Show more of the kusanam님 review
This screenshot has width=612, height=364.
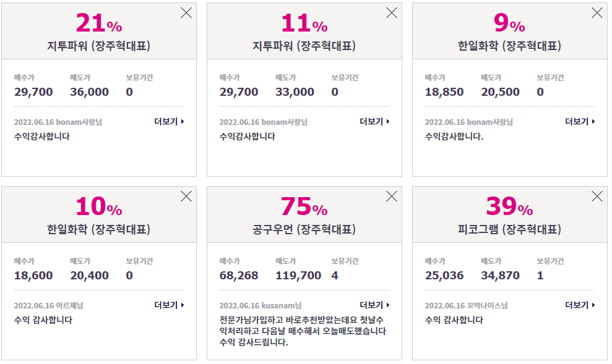pos(374,305)
